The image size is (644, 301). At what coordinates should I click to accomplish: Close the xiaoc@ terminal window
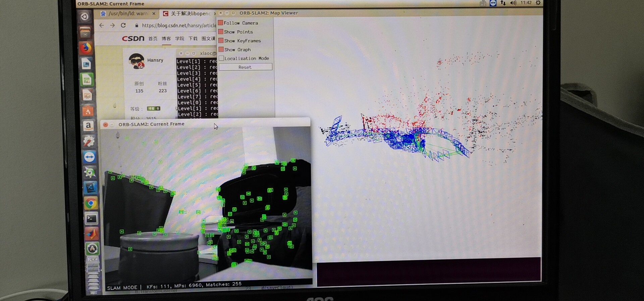click(181, 53)
